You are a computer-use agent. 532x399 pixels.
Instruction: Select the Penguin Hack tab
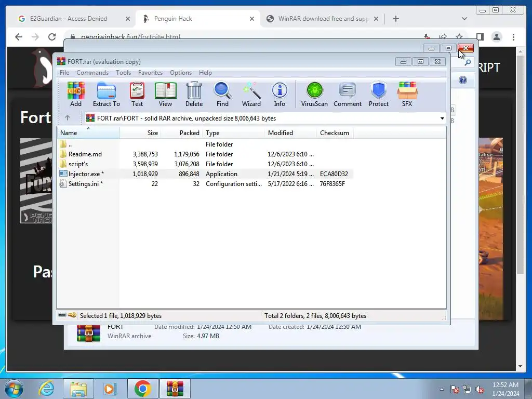point(198,19)
